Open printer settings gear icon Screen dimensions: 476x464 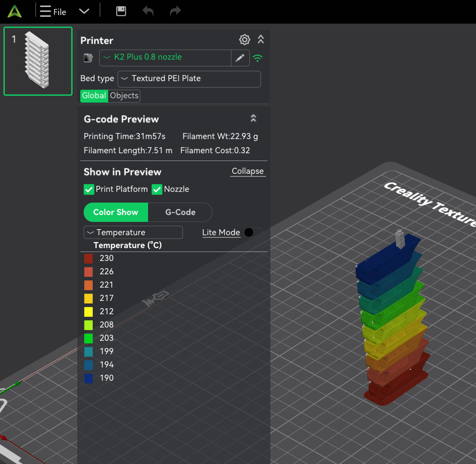tap(244, 40)
